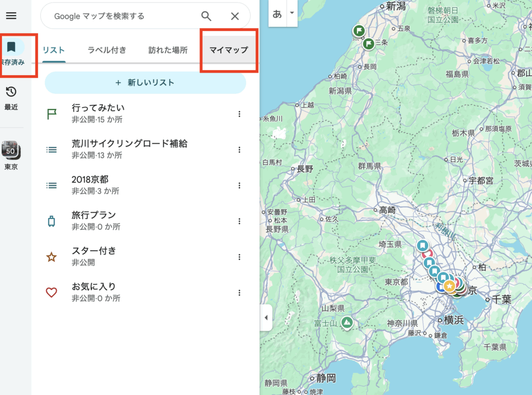Open the hamburger main menu
Image resolution: width=532 pixels, height=395 pixels.
(x=11, y=16)
